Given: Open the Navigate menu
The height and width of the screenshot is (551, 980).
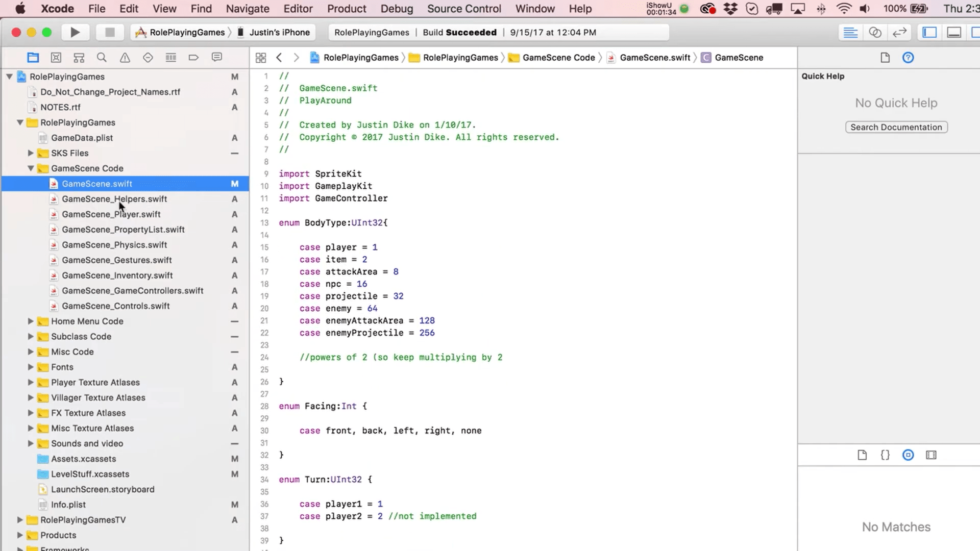Looking at the screenshot, I should (x=248, y=9).
